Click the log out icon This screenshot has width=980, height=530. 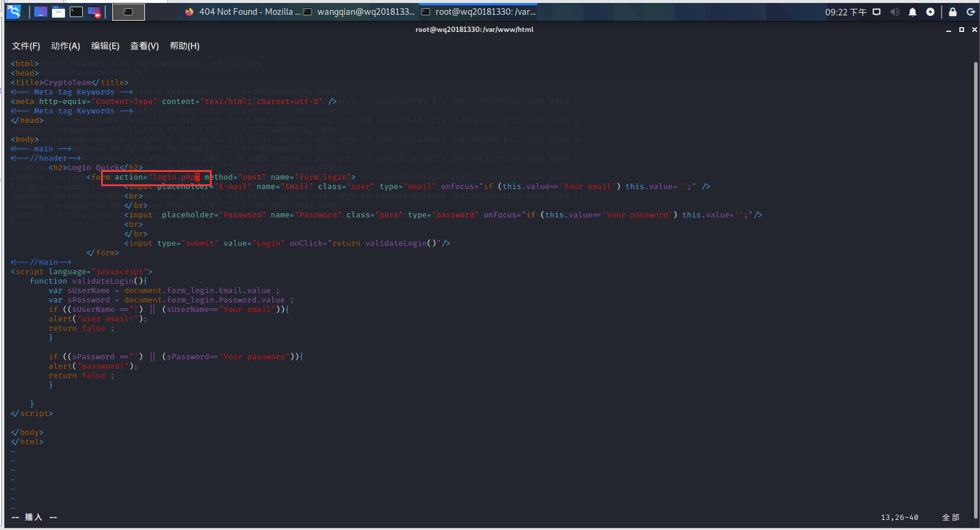point(971,12)
